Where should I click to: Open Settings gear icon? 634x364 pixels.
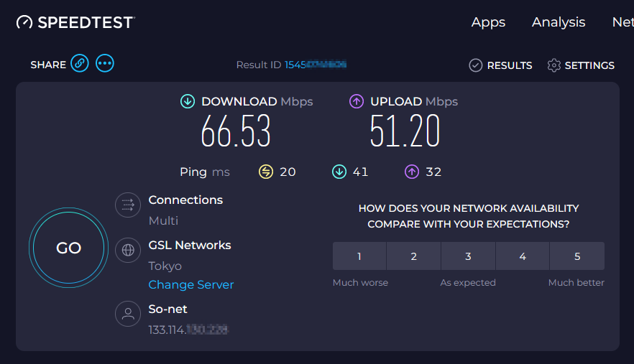pos(554,65)
